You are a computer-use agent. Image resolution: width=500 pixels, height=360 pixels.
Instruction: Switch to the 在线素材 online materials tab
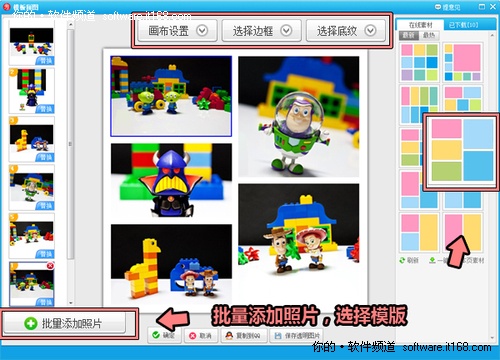[420, 25]
